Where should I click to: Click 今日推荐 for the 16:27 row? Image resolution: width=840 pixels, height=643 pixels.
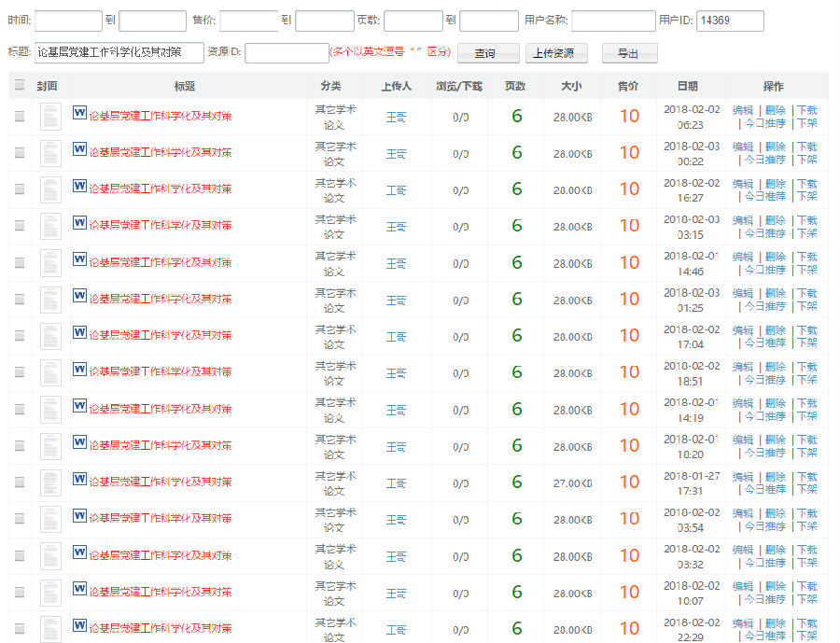764,197
